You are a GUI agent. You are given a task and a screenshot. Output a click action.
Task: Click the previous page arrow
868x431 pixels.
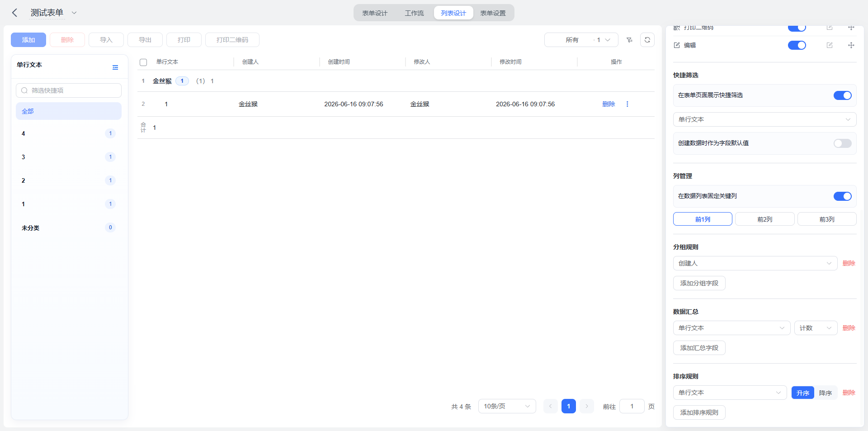(550, 406)
